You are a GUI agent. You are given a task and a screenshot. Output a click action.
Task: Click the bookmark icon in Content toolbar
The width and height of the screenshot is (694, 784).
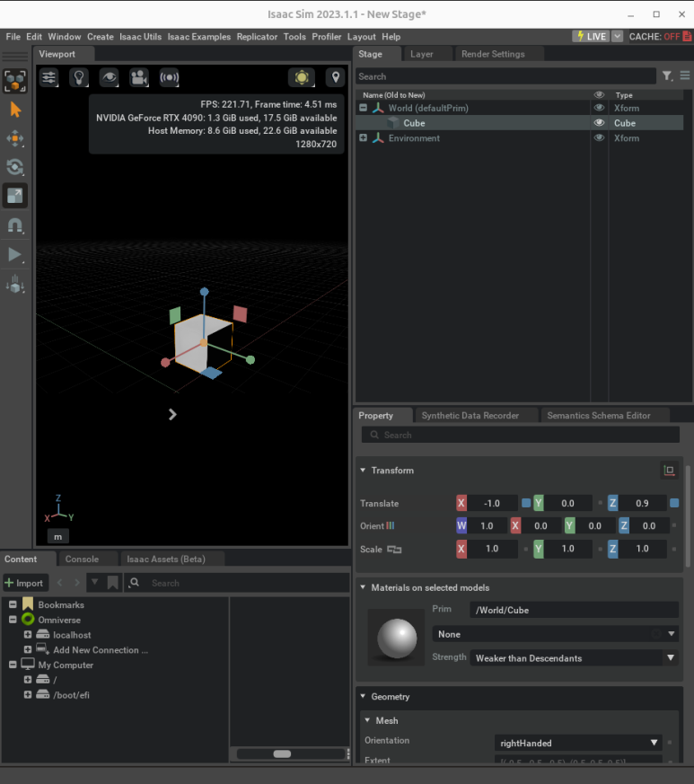click(x=112, y=583)
